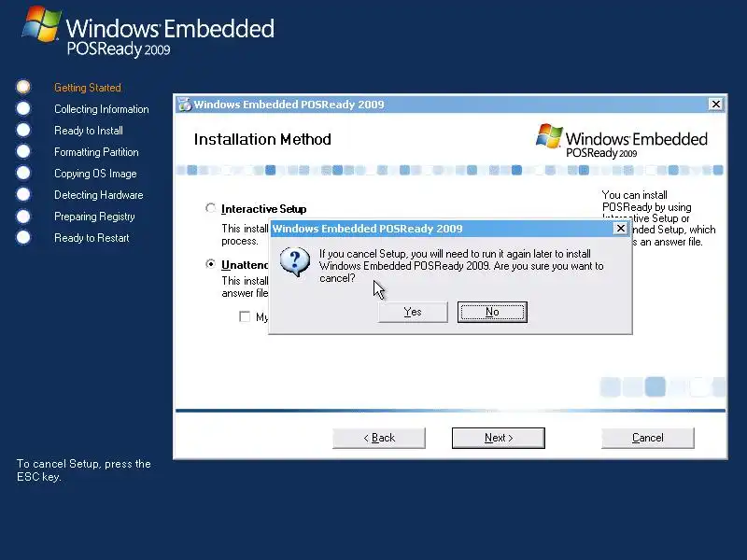Click the Preparing Registry step circle

coord(22,217)
